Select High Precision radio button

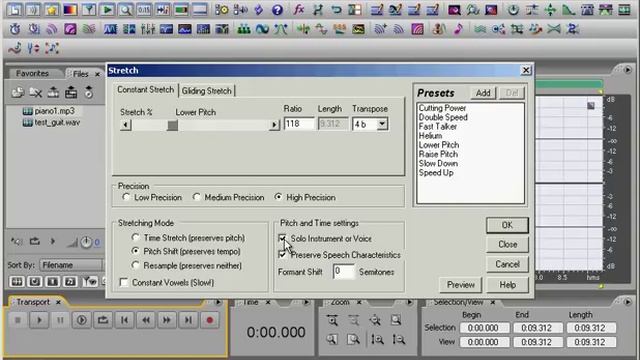tap(278, 197)
